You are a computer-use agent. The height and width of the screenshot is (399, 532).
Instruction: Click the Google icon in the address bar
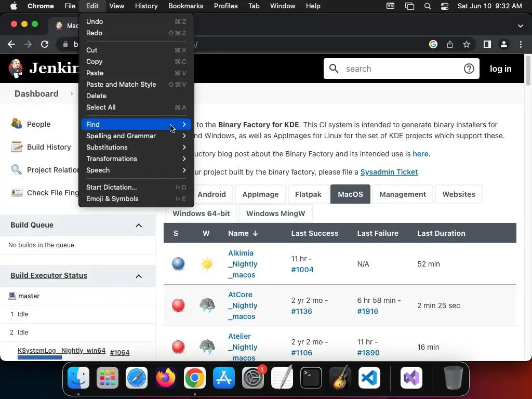433,44
